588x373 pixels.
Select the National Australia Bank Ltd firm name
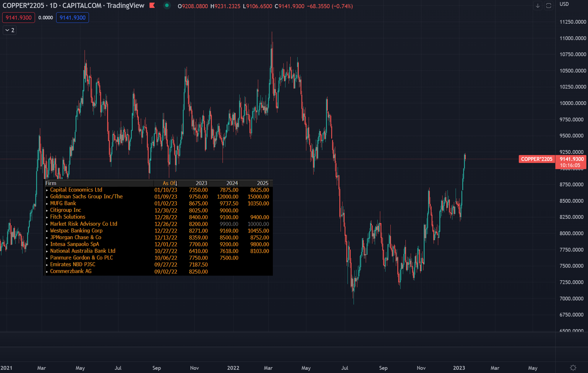[x=83, y=251]
